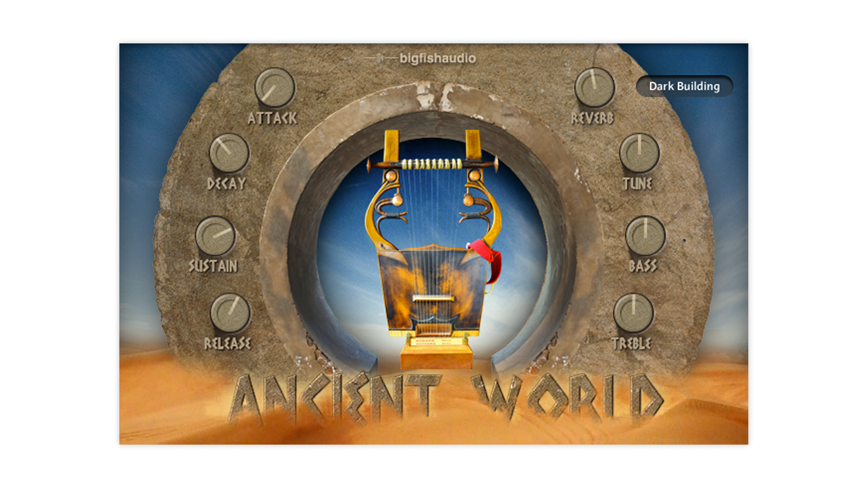
Task: Click the SUSTAIN label text
Action: click(213, 266)
